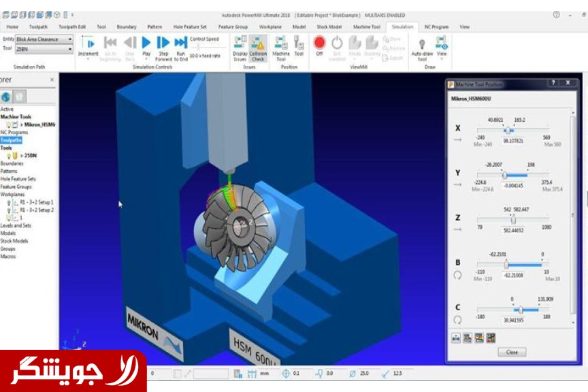Toggle the lightbulb for R1 - 3+2 Setup 1

click(x=9, y=202)
